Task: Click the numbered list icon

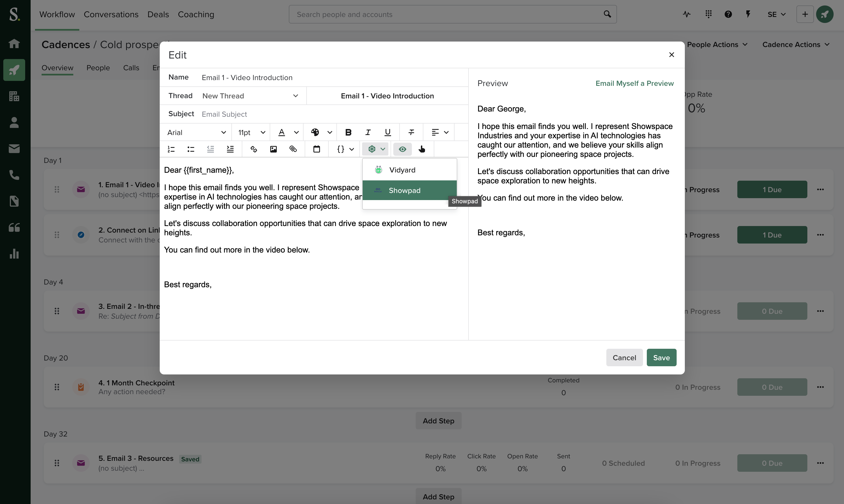Action: pos(171,149)
